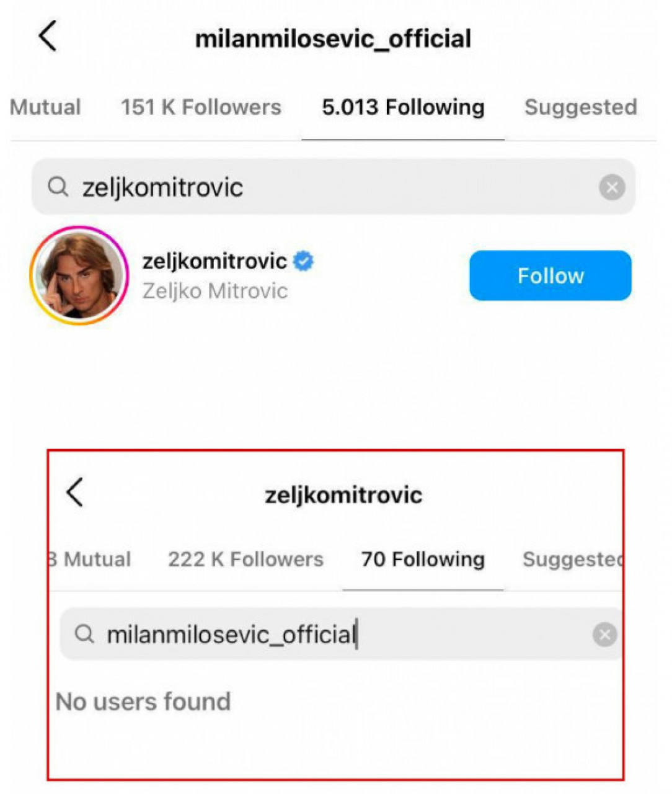Viewport: 672px width, 794px height.
Task: Click magnifier icon in zeljkomitrovic search field
Action: coord(58,187)
